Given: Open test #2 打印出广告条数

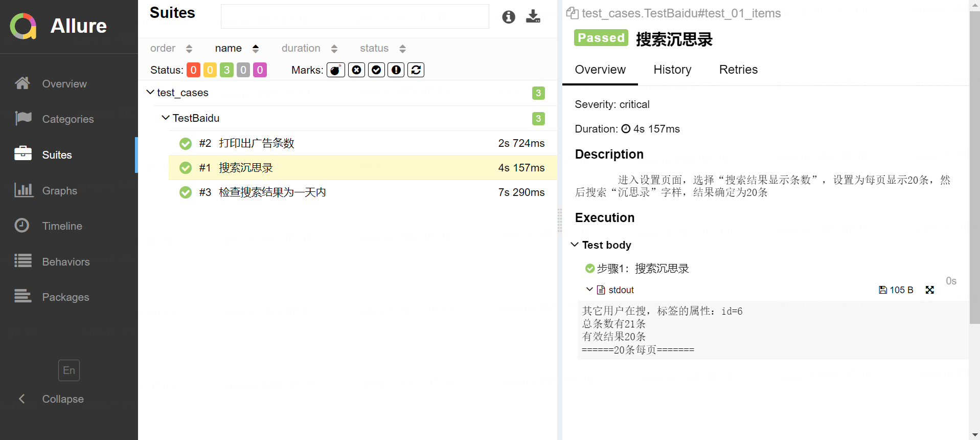Looking at the screenshot, I should 363,143.
